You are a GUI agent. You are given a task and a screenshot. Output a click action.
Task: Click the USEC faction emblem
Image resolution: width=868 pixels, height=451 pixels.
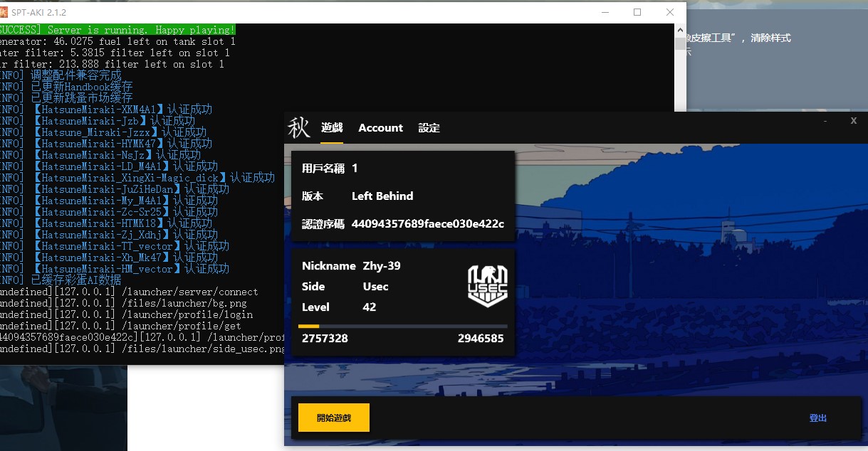[x=487, y=286]
